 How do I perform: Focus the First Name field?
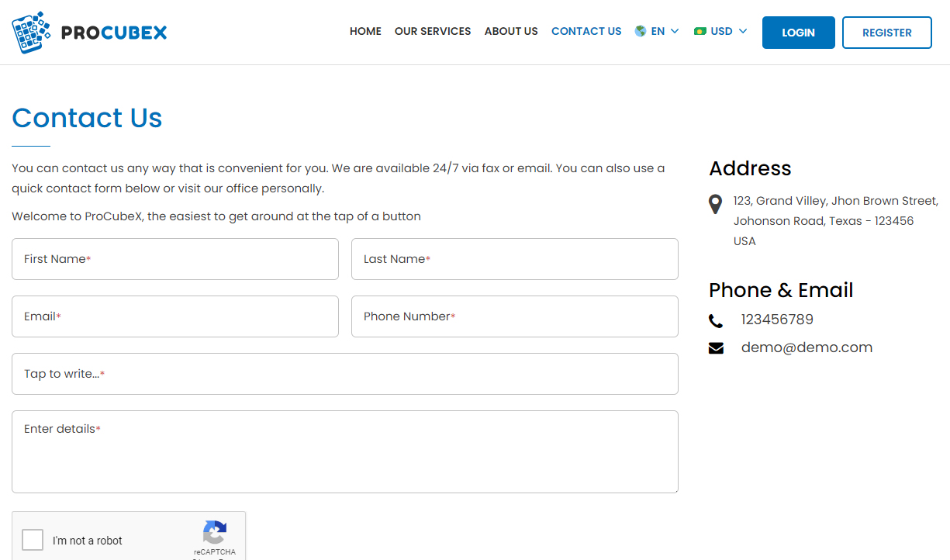pyautogui.click(x=175, y=259)
